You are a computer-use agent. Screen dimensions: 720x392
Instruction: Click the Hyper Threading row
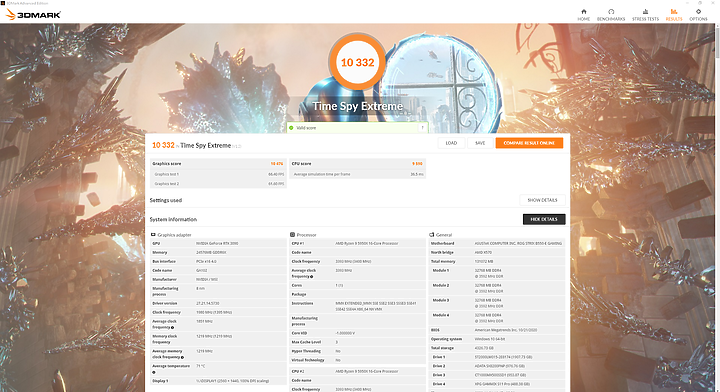pyautogui.click(x=357, y=351)
